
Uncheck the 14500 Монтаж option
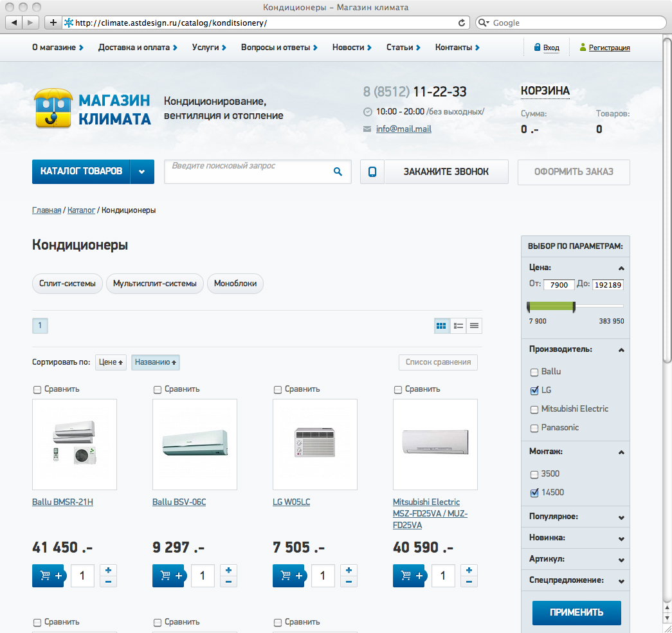(x=534, y=493)
